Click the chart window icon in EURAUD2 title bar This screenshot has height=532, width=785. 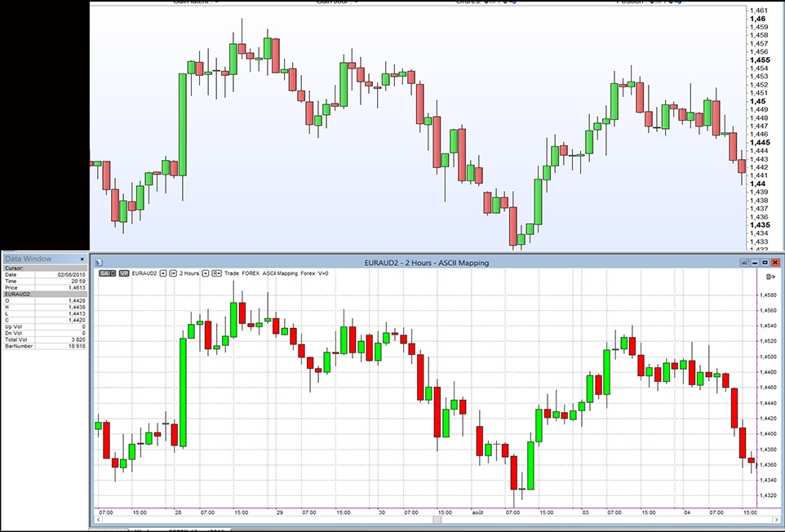click(99, 262)
